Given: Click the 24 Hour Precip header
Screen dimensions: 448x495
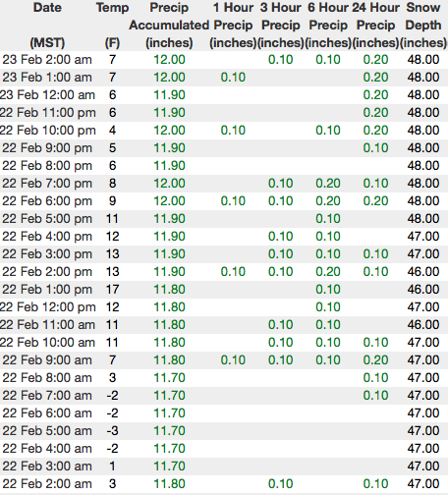Looking at the screenshot, I should [x=375, y=26].
